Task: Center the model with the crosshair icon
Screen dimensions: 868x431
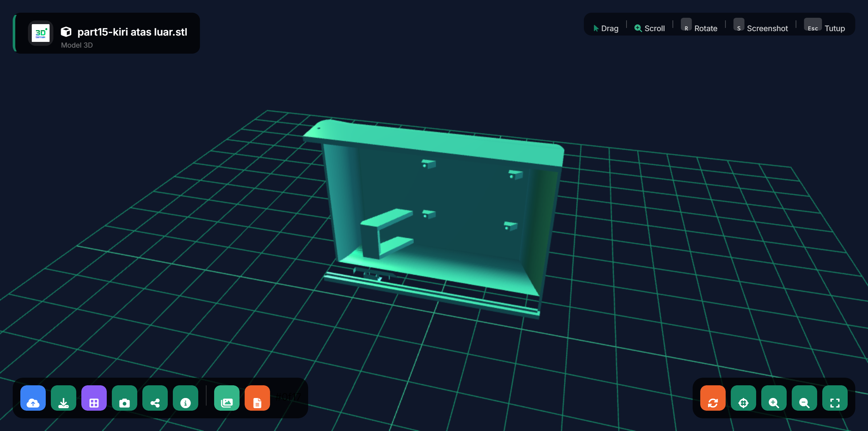Action: (743, 398)
